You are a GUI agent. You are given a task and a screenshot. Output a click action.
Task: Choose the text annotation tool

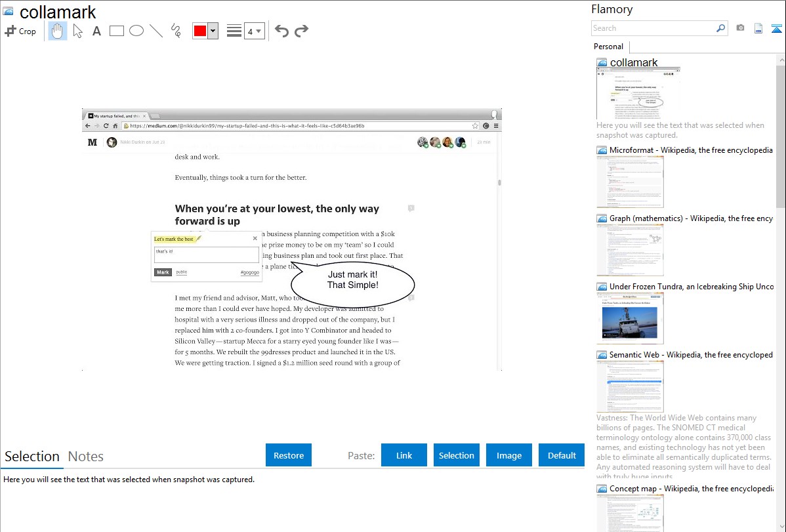tap(96, 31)
